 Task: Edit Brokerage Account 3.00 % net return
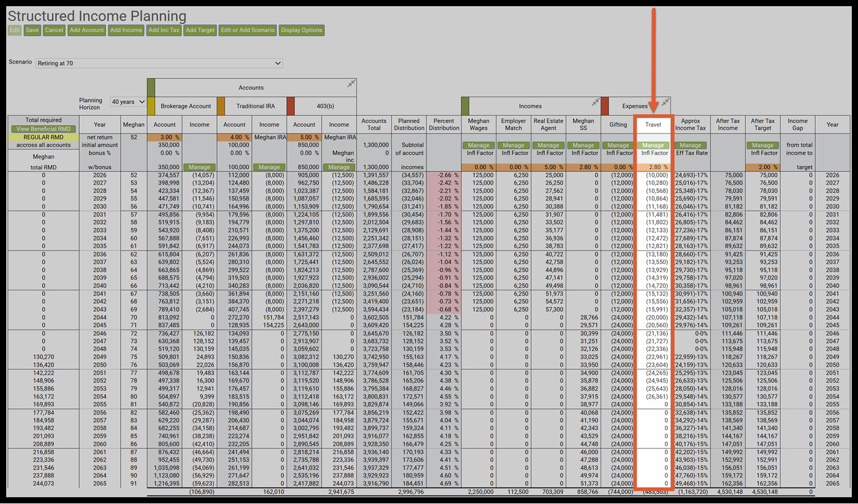point(164,138)
